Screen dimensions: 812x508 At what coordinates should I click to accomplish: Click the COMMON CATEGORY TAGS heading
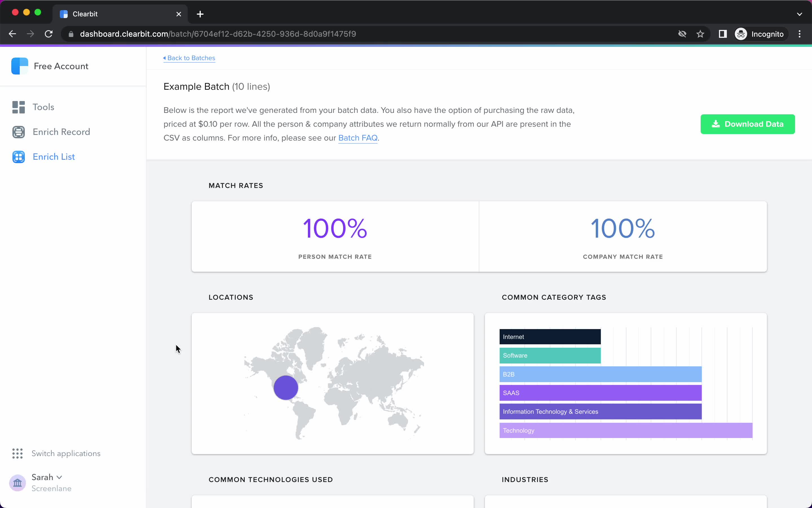[554, 297]
